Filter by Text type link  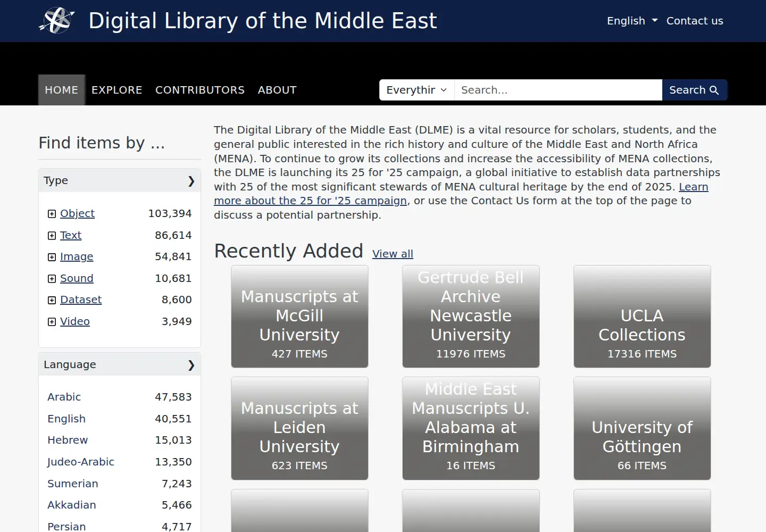click(71, 235)
